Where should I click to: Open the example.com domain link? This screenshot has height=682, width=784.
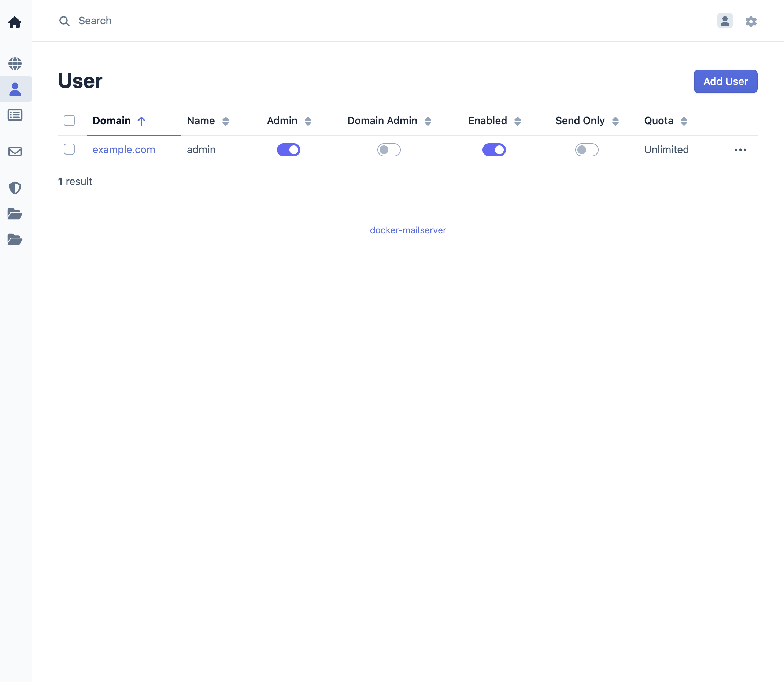click(123, 149)
